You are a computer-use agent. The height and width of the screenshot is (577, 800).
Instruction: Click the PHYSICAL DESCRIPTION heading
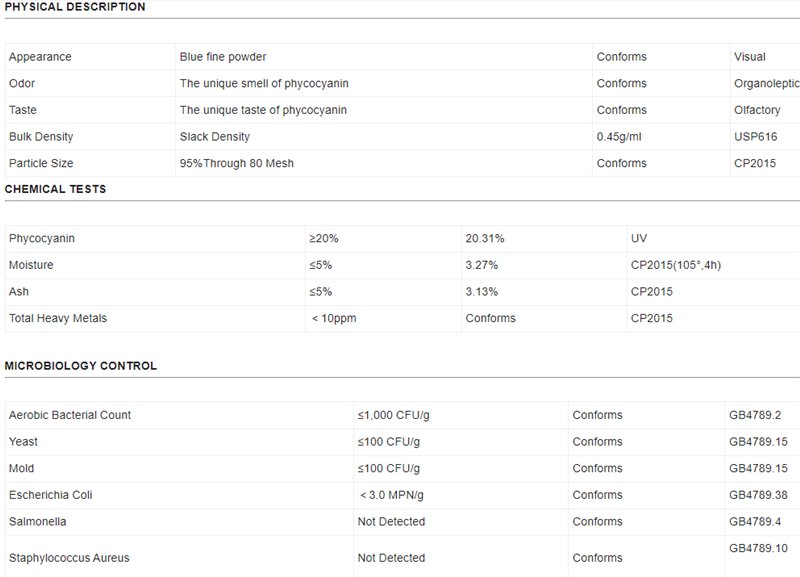(75, 7)
